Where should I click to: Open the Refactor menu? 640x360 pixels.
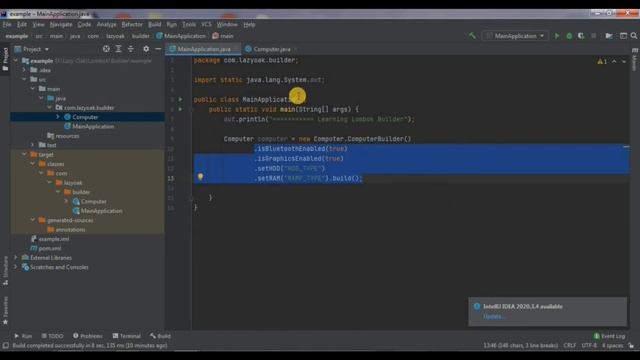[x=132, y=24]
